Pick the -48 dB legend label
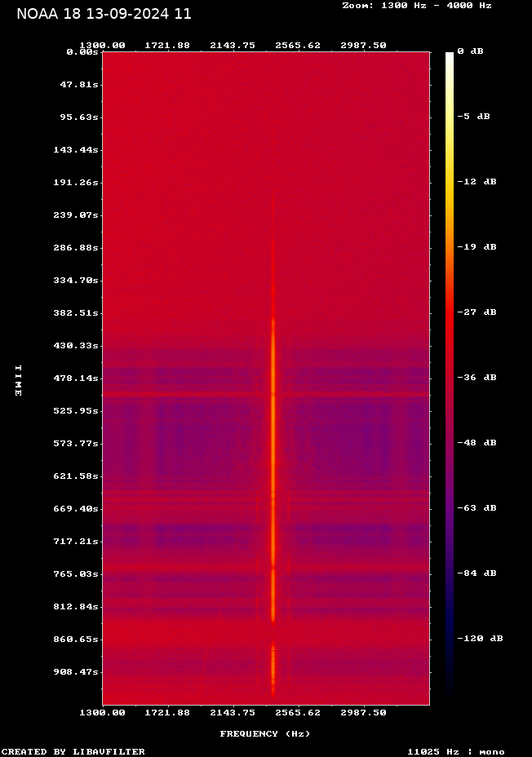This screenshot has width=532, height=757. (477, 443)
